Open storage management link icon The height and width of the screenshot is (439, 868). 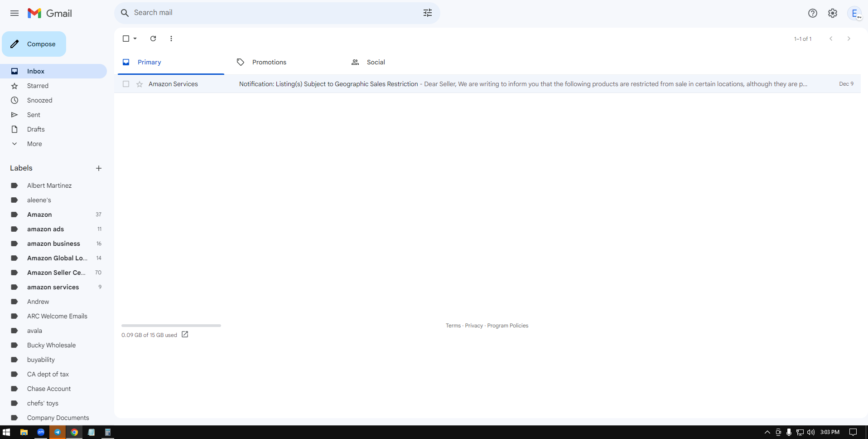click(x=185, y=335)
